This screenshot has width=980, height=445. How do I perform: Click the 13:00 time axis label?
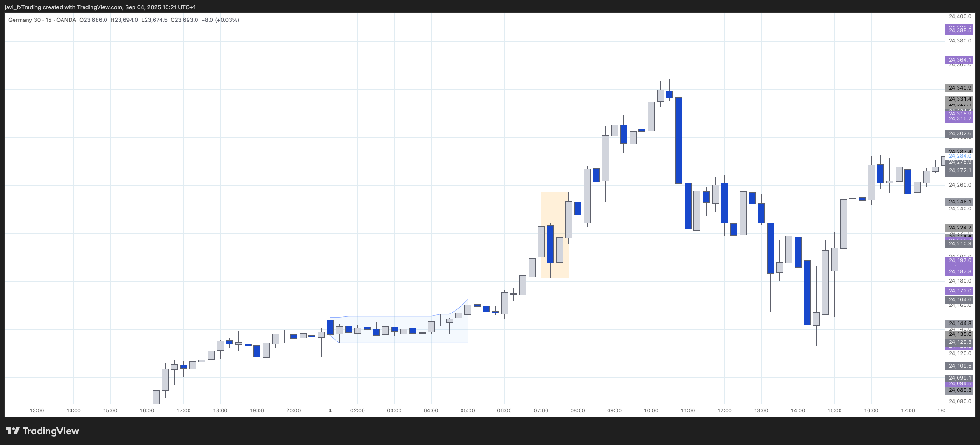click(x=36, y=411)
